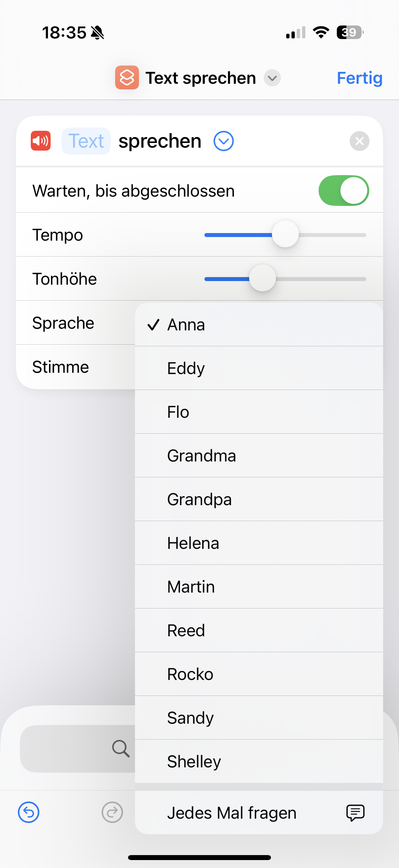Select the checked Anna voice
The height and width of the screenshot is (868, 399).
pos(186,325)
